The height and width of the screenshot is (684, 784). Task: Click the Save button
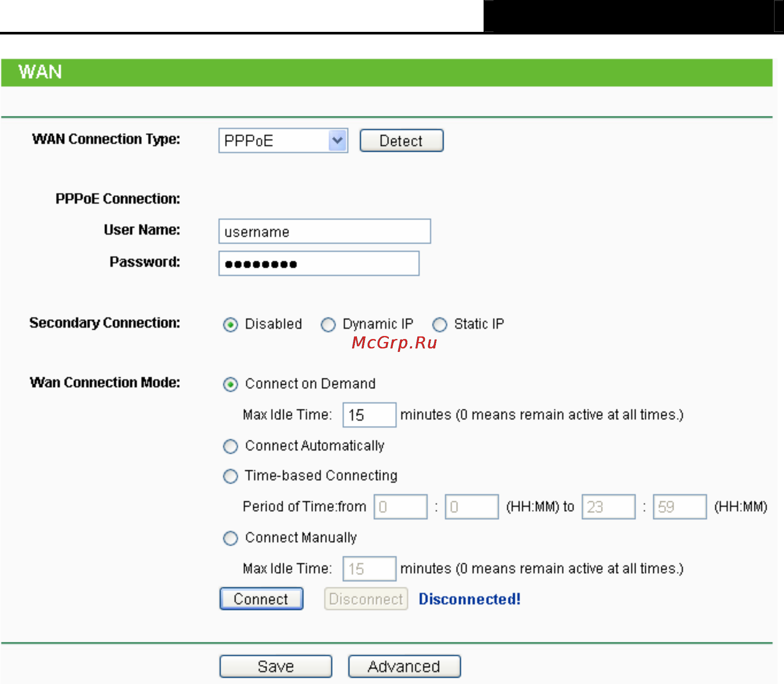click(x=276, y=666)
